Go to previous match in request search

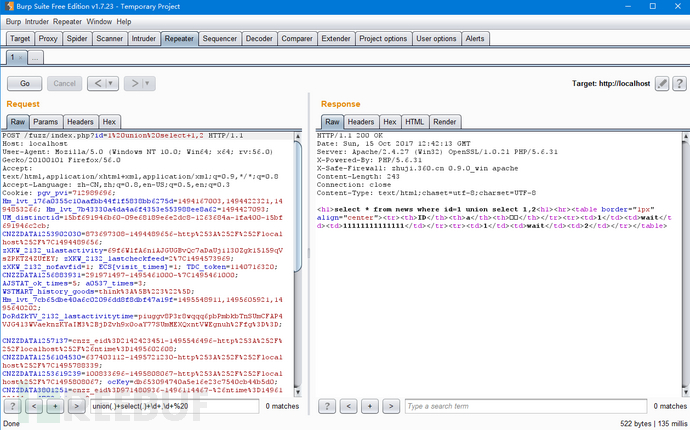click(x=34, y=406)
